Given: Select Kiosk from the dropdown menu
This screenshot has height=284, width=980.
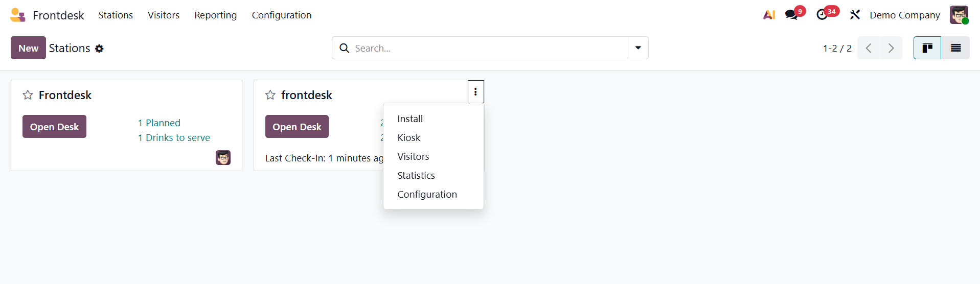Looking at the screenshot, I should (x=409, y=138).
